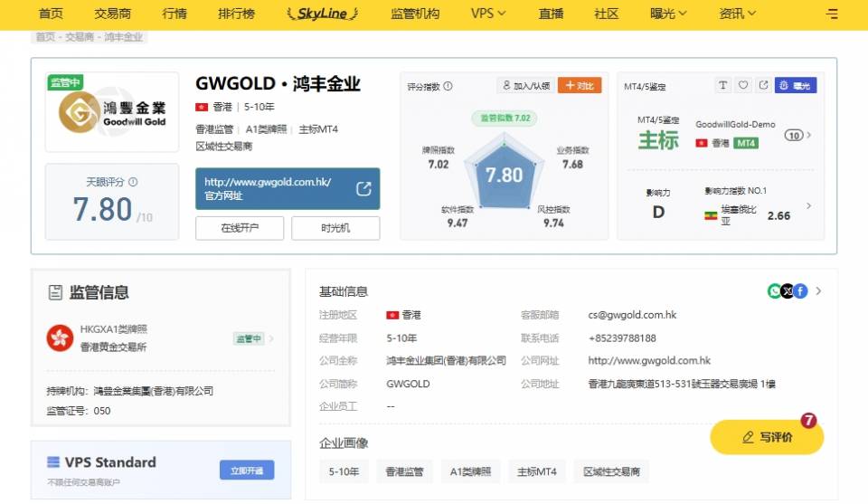Click the 在线开户 button
The image size is (868, 504).
click(240, 228)
